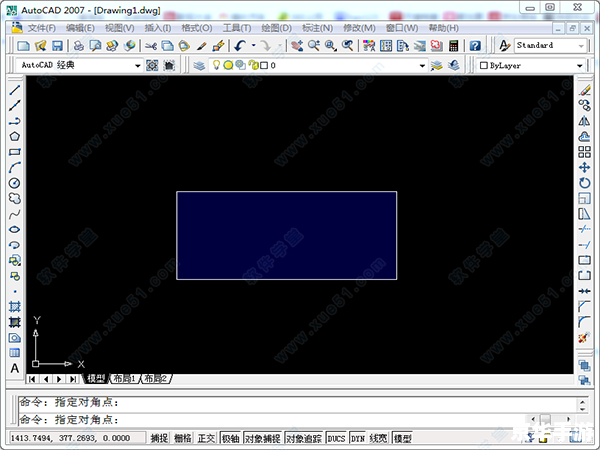600x450 pixels.
Task: Click the Match Properties brush icon
Action: point(218,46)
